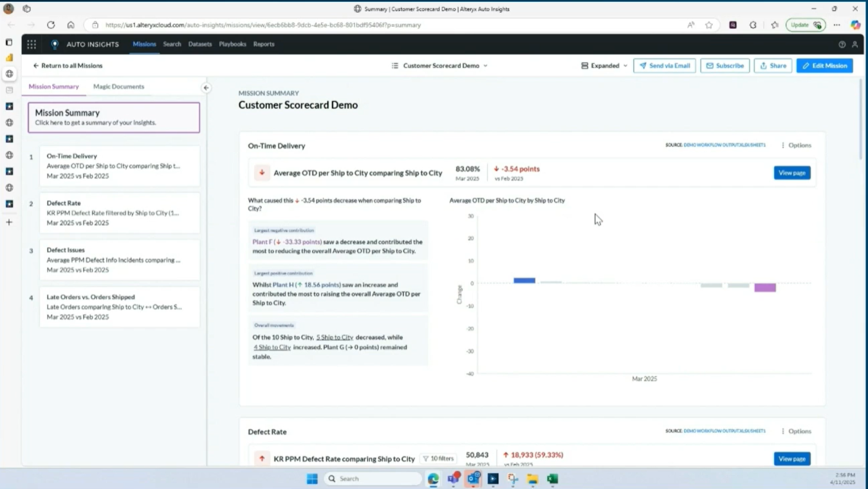Click the '4 Ship to City' link

(272, 347)
